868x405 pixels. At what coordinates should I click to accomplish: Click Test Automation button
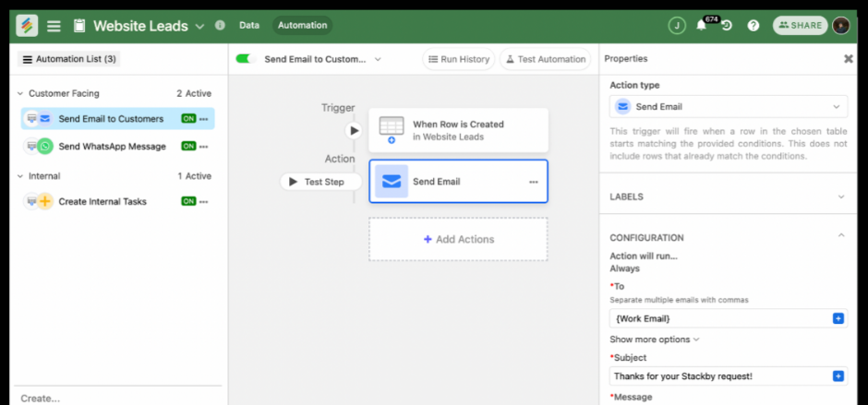pyautogui.click(x=545, y=59)
